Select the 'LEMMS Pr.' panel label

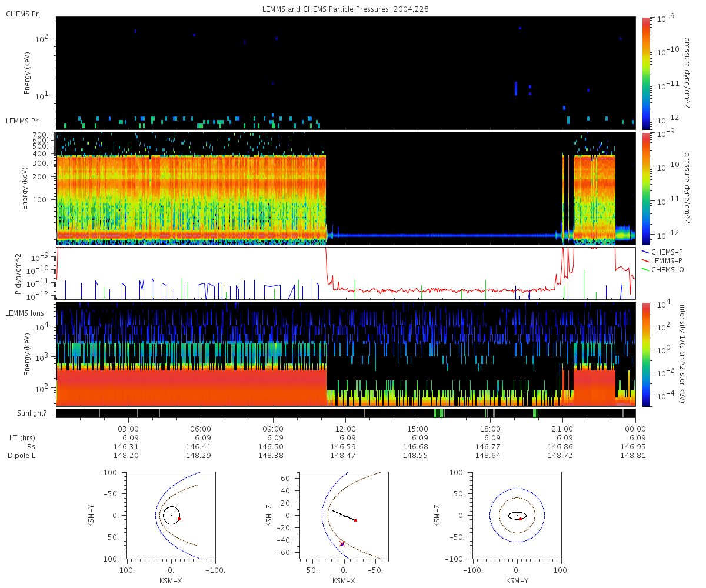(23, 121)
